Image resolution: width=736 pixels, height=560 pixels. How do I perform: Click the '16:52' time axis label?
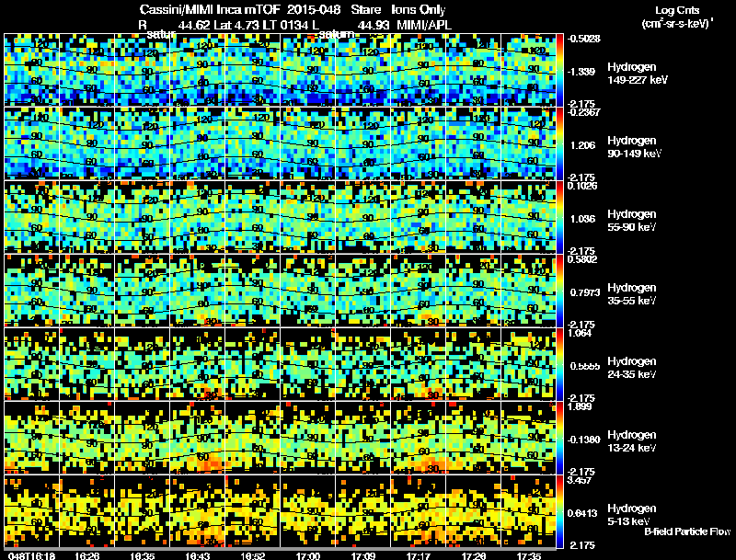pyautogui.click(x=252, y=555)
